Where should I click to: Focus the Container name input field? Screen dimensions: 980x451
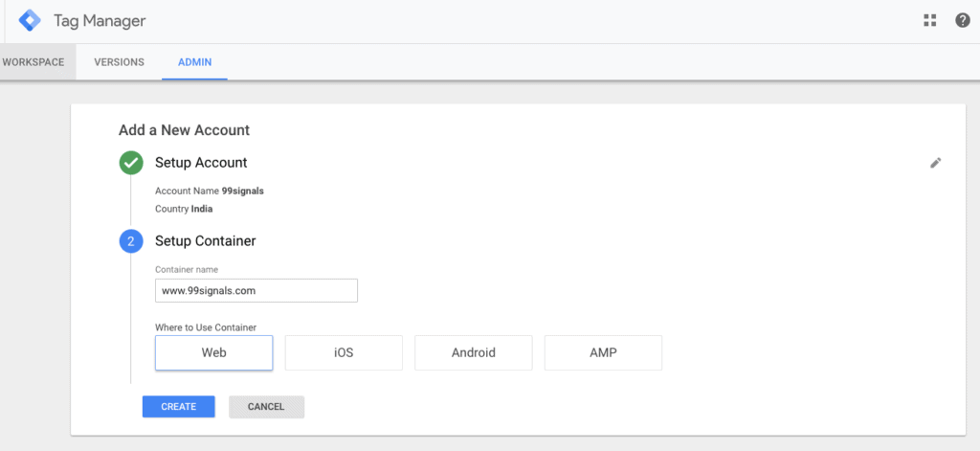click(x=256, y=290)
